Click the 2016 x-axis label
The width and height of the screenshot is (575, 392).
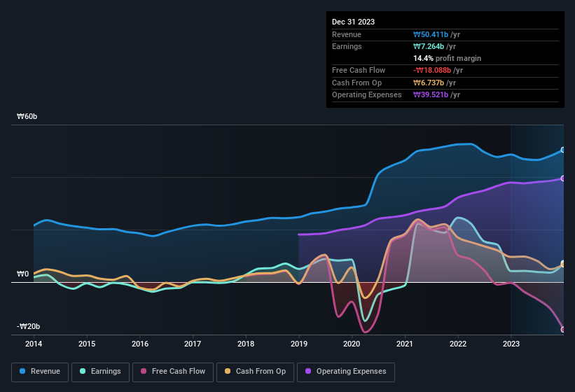(140, 344)
